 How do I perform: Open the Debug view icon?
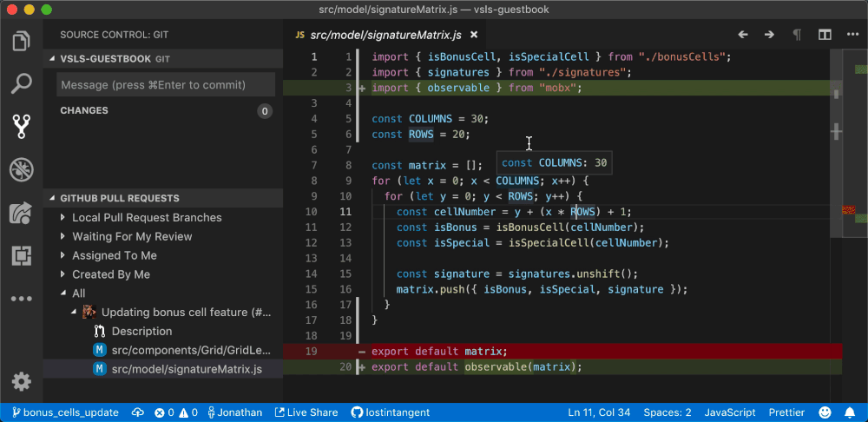tap(21, 169)
